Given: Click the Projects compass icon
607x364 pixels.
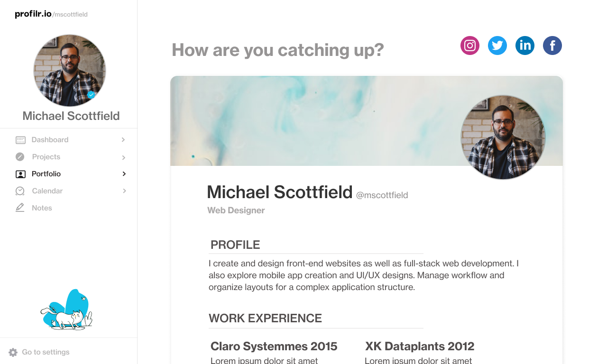Looking at the screenshot, I should click(x=20, y=157).
